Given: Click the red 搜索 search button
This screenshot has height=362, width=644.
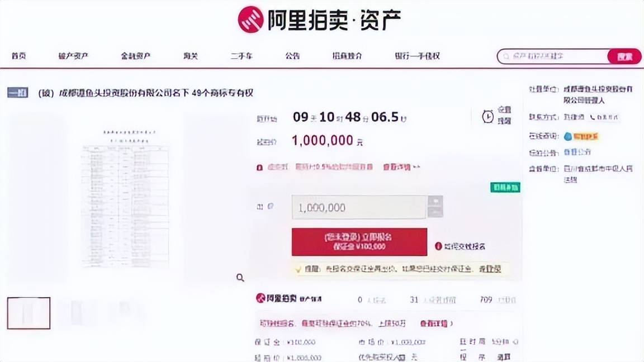Looking at the screenshot, I should point(624,56).
